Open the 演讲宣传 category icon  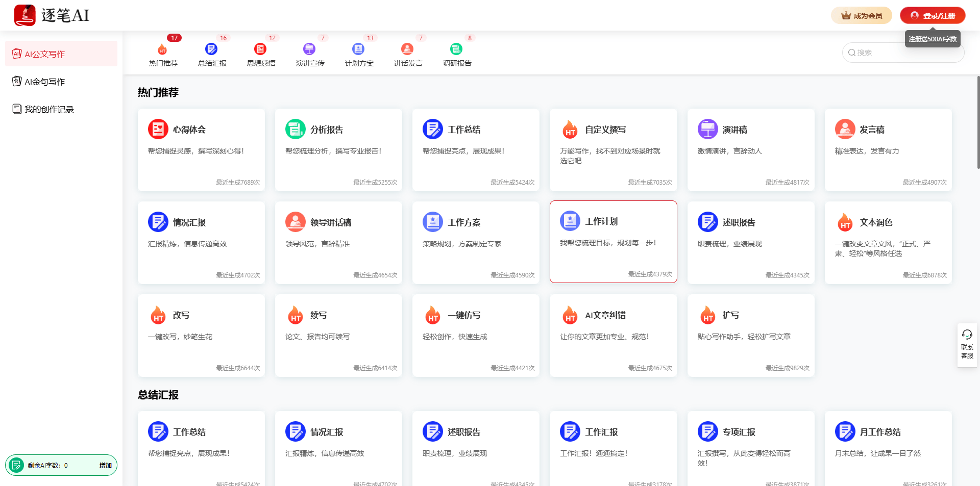[x=309, y=49]
